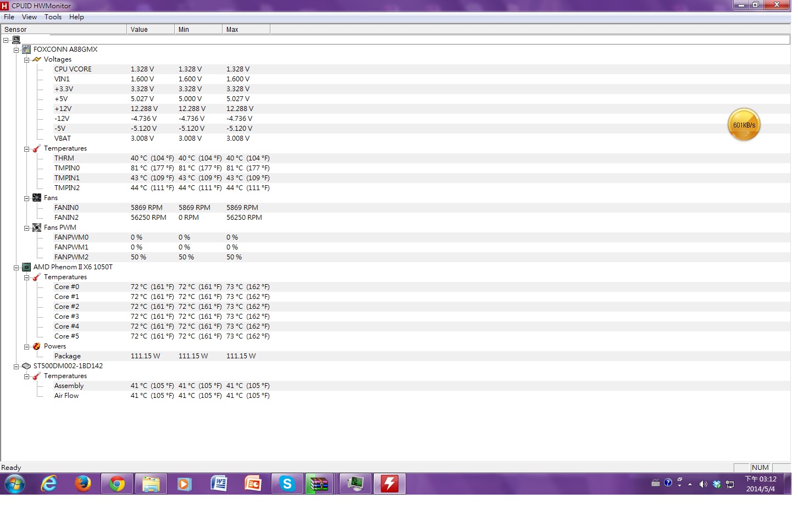Click the 601KB/s floating speed widget
The image size is (798, 532).
[x=744, y=125]
